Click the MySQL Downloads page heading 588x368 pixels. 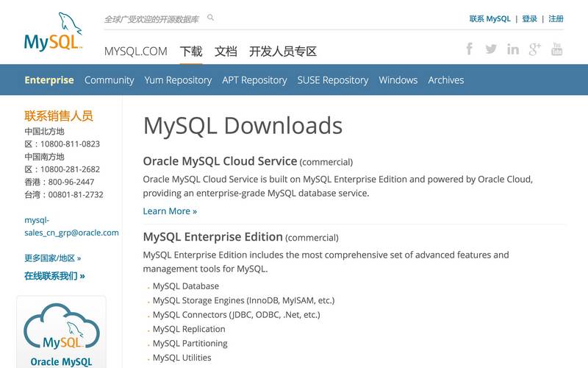point(243,125)
